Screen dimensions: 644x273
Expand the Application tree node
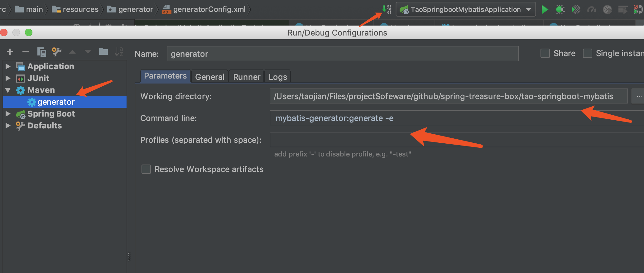coord(8,66)
